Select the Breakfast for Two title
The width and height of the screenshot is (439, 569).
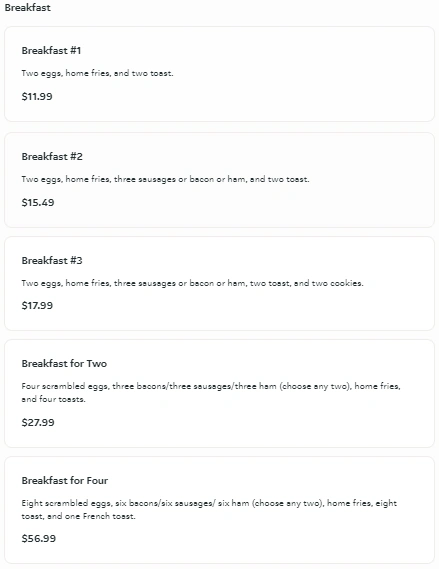[64, 364]
